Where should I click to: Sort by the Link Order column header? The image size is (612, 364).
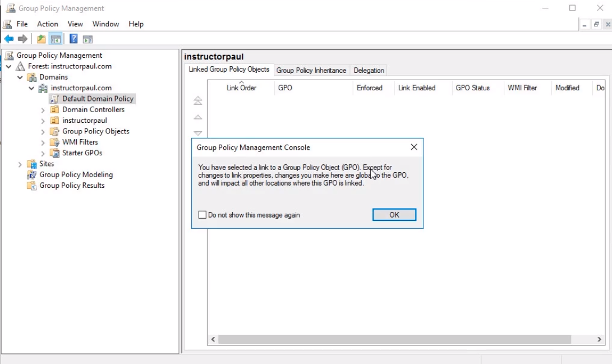(241, 88)
